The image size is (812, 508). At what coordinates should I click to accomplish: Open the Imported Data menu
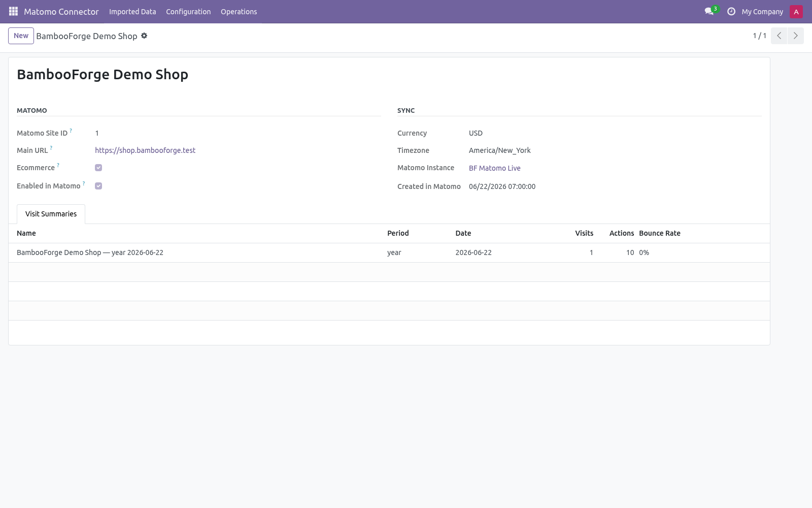[x=132, y=12]
